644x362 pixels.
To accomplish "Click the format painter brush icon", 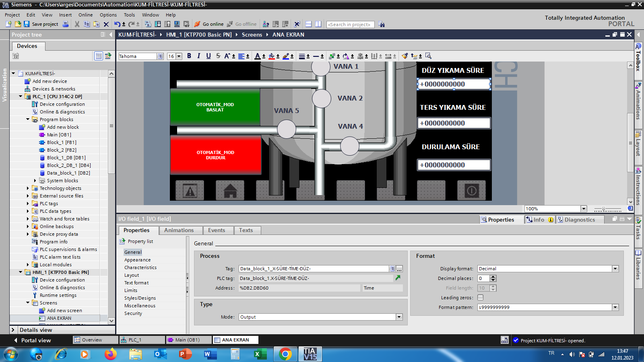I will pos(405,56).
